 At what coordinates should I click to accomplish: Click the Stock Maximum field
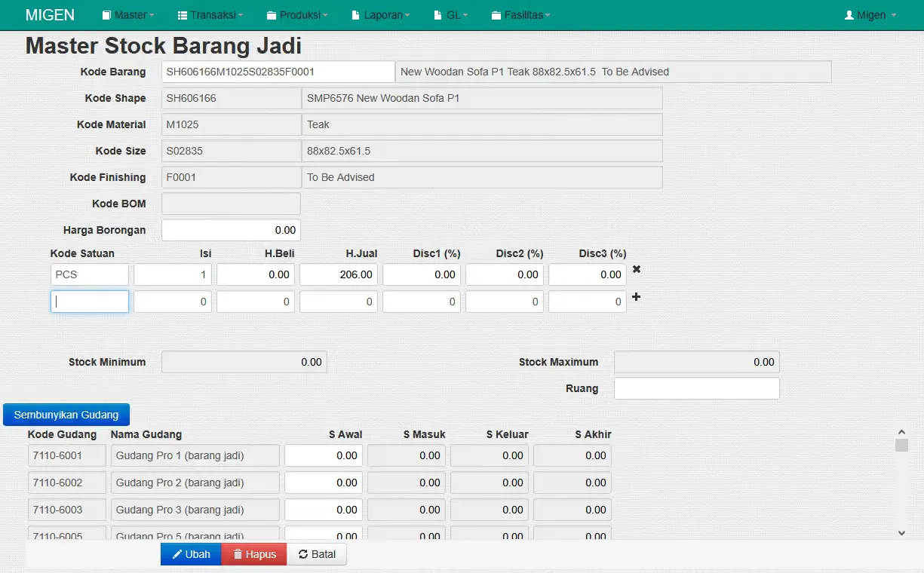(x=697, y=362)
